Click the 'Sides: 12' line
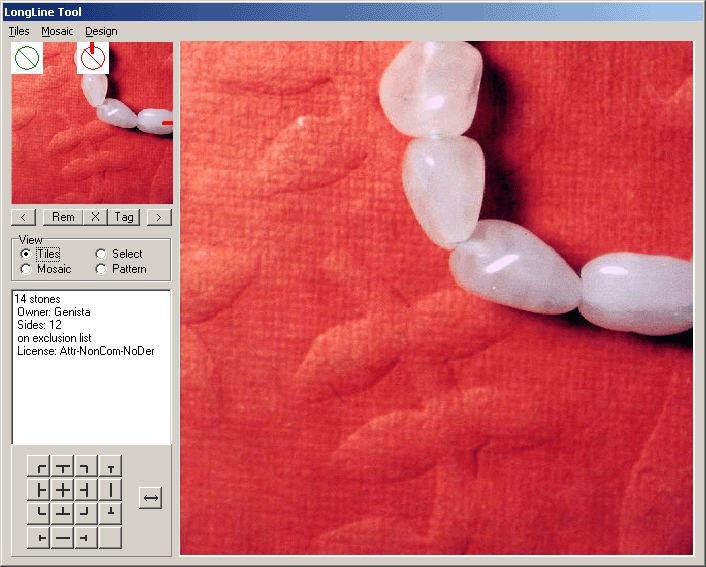 (39, 325)
